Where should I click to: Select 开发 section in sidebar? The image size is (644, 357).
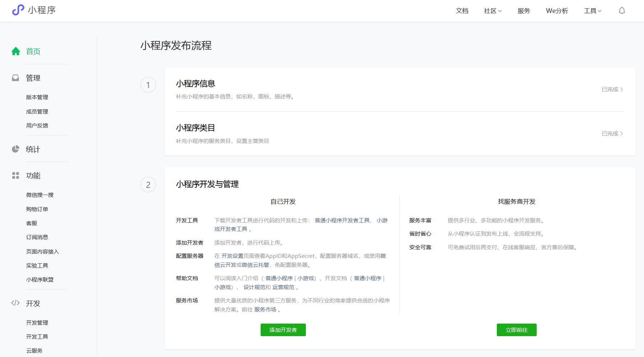tap(33, 303)
